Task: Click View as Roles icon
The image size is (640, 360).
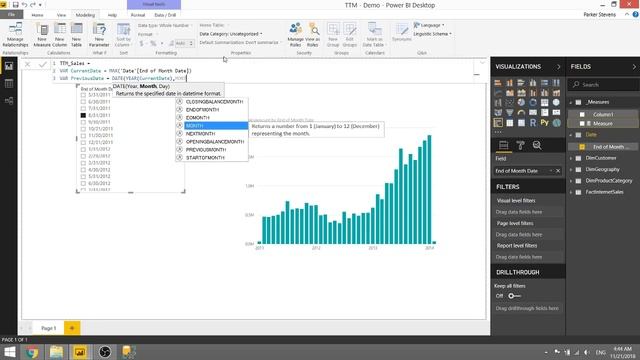Action: click(x=313, y=35)
